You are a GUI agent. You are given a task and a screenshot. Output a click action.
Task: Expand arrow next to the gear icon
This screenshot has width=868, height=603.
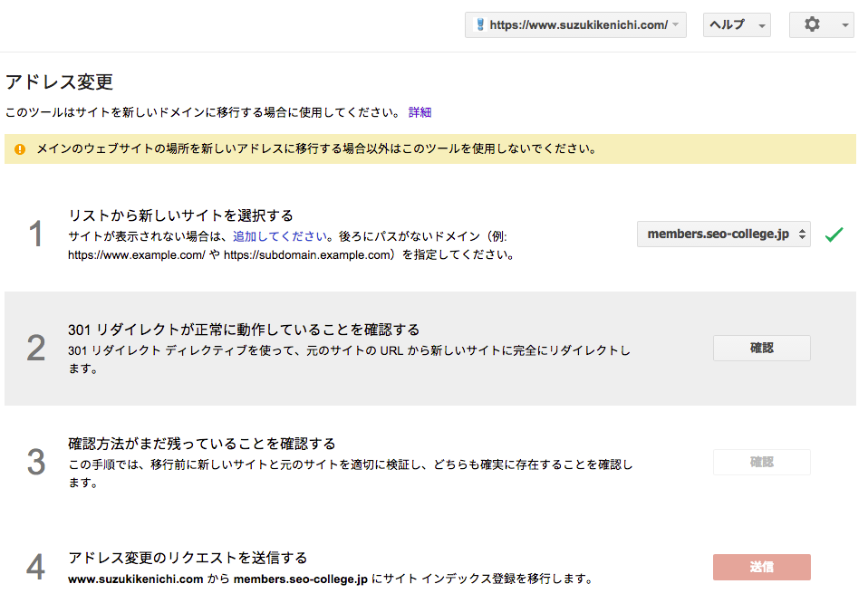click(844, 24)
